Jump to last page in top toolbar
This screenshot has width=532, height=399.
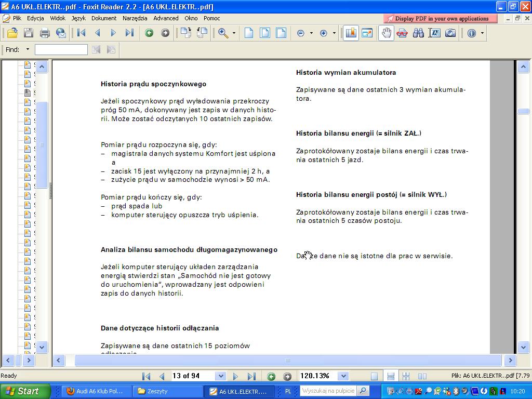point(129,33)
